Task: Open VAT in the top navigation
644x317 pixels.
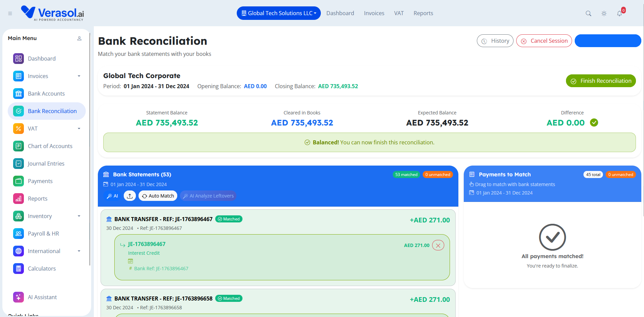Action: 399,13
